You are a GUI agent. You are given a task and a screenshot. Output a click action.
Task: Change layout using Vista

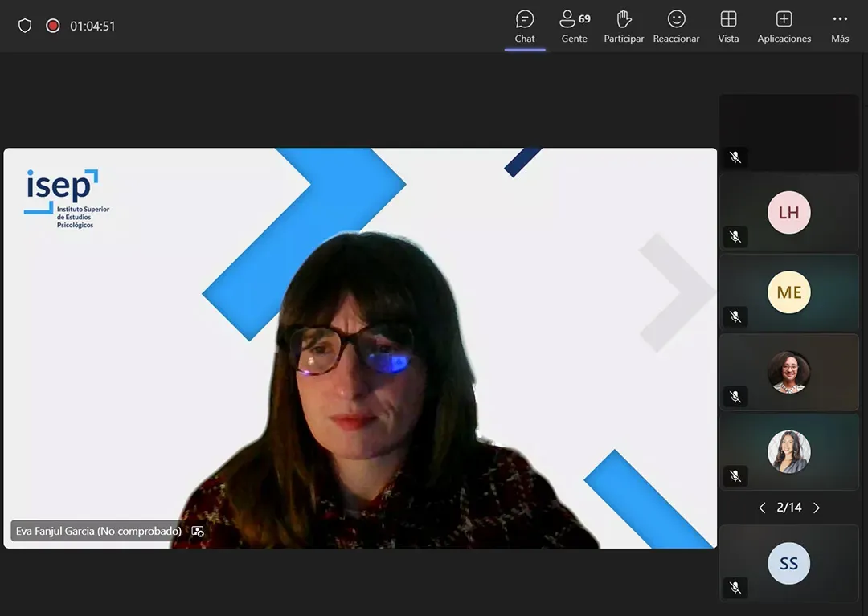pos(728,27)
